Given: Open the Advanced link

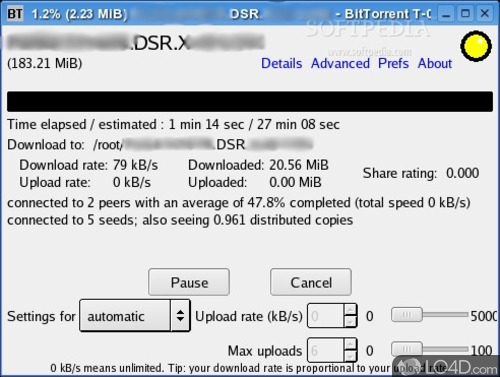Looking at the screenshot, I should 340,63.
